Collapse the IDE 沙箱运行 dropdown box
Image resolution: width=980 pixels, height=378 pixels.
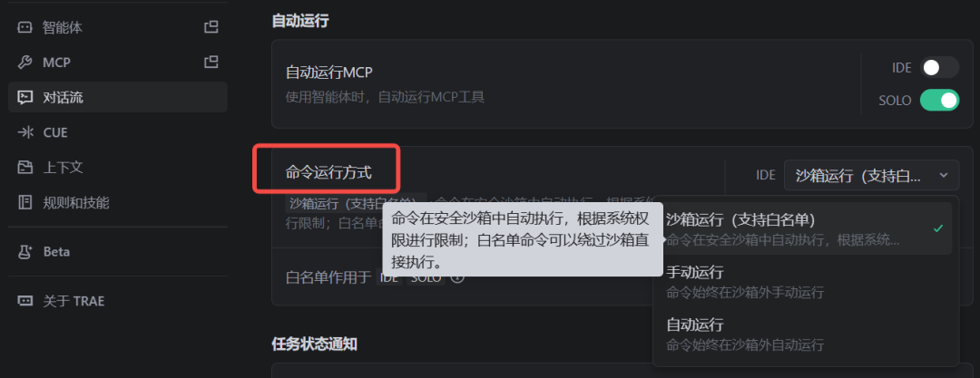tap(871, 176)
